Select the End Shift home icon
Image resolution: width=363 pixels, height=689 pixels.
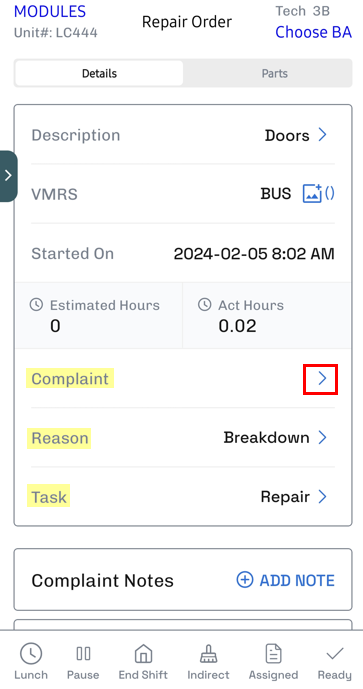143,653
